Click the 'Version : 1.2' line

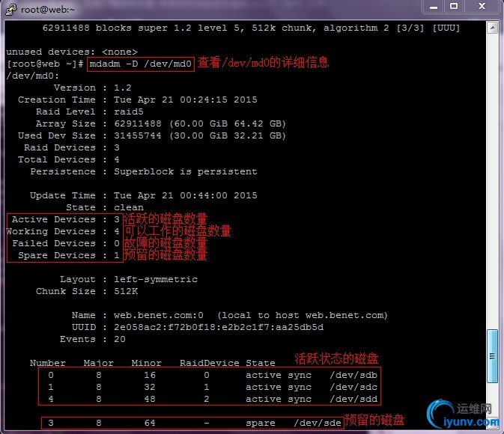tap(93, 88)
